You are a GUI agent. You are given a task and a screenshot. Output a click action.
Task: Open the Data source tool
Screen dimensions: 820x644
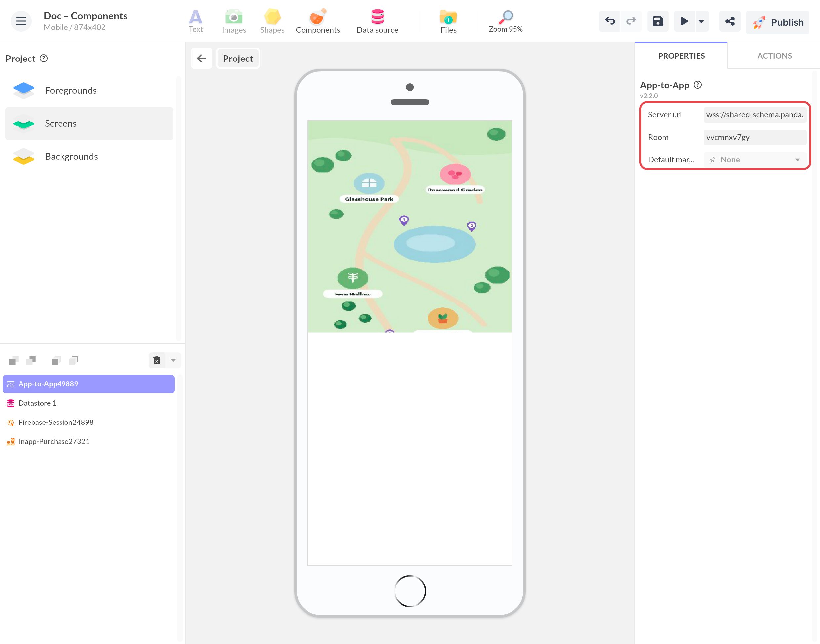tap(377, 21)
